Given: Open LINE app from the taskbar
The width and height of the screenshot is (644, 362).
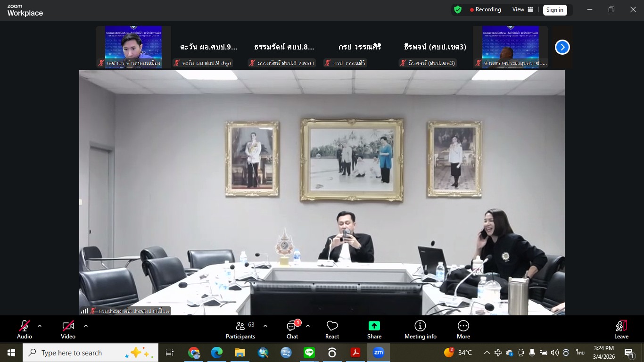Looking at the screenshot, I should [309, 353].
